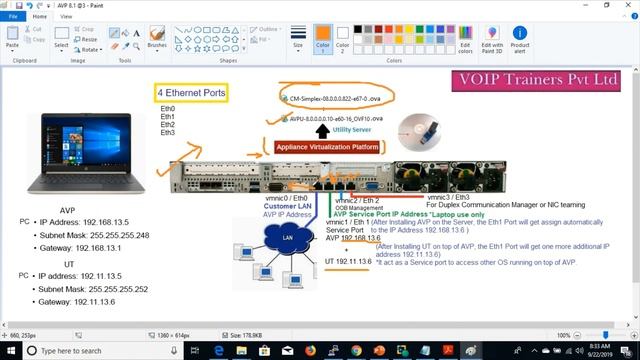Open the shape Fill dropdown
This screenshot has height=360, width=640.
point(259,40)
